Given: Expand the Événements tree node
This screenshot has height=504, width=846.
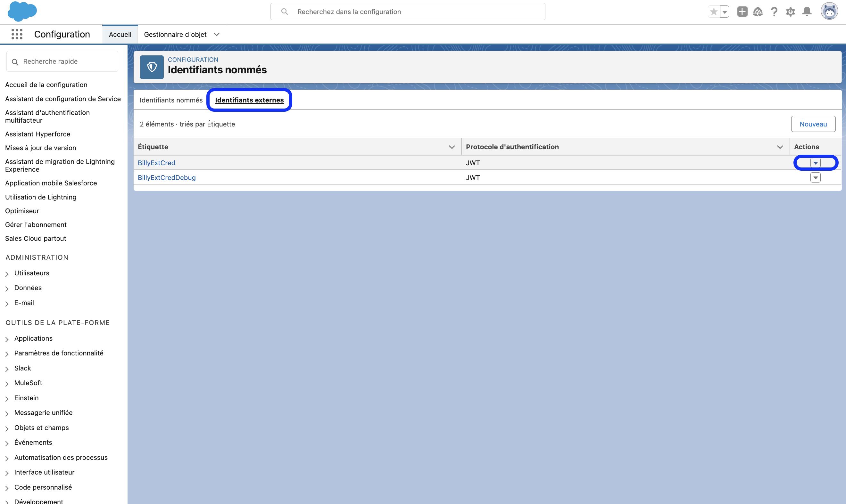Looking at the screenshot, I should point(7,443).
